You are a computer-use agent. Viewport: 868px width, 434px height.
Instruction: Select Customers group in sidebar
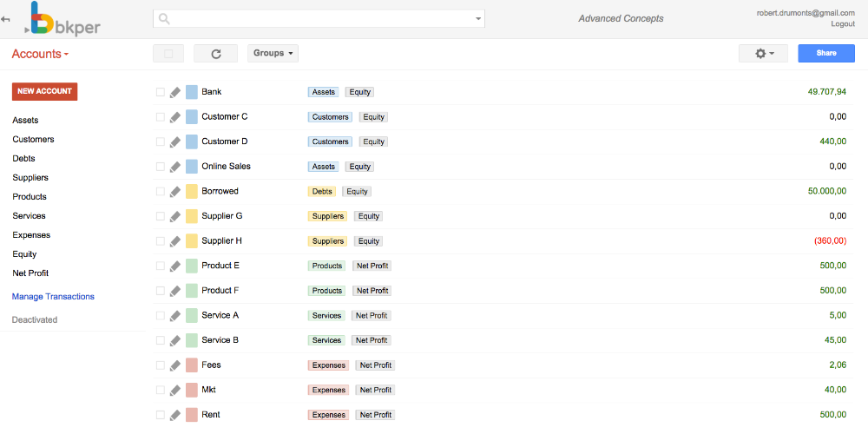pyautogui.click(x=33, y=140)
